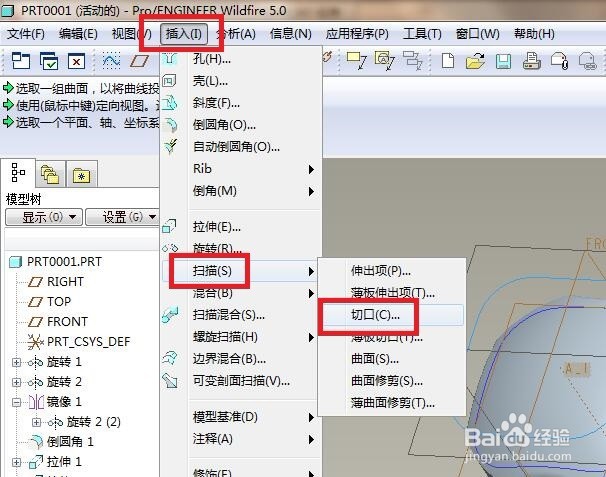606x477 pixels.
Task: Expand the 旋转 2 (2) node
Action: coord(36,422)
